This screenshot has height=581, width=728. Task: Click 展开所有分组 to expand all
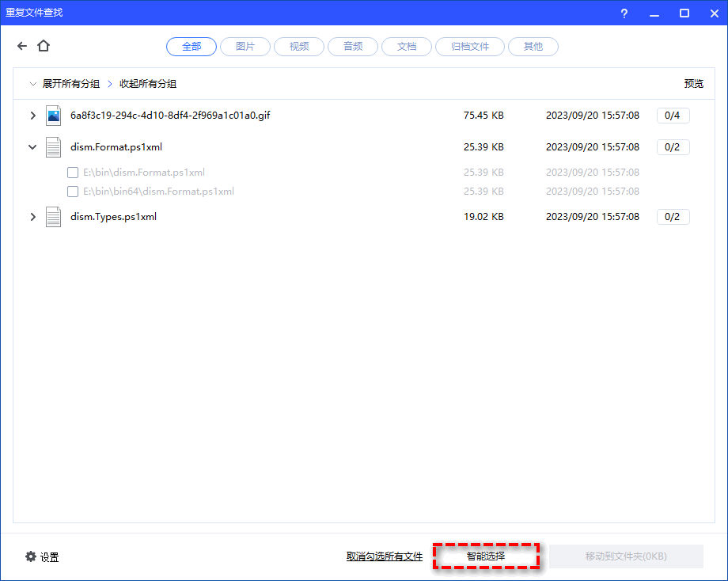point(70,84)
